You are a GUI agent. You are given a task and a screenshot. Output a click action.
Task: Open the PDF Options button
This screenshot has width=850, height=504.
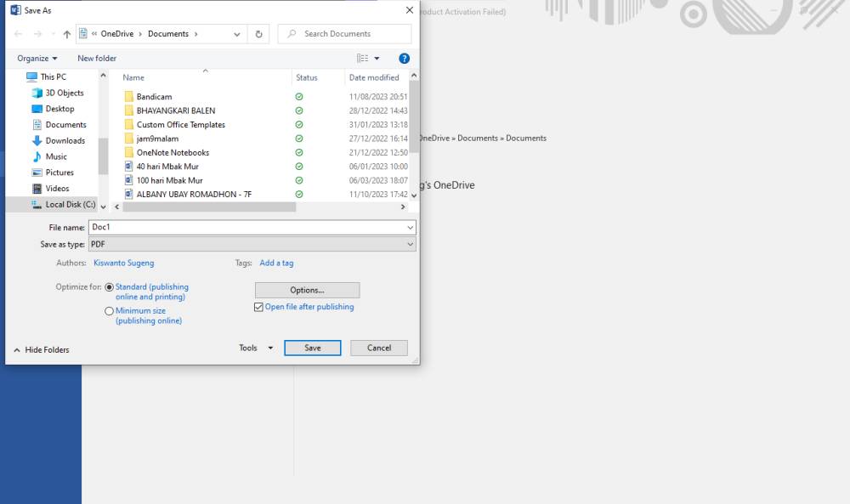307,290
